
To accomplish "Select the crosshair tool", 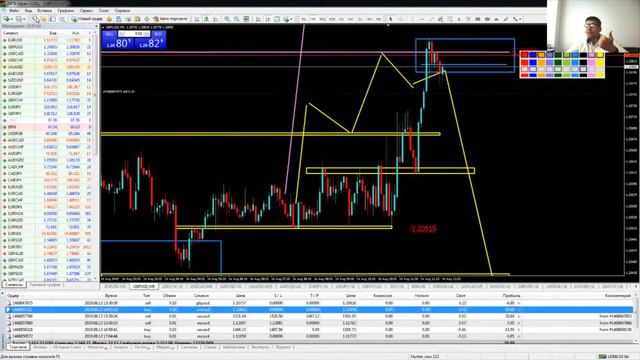I will tap(400, 19).
